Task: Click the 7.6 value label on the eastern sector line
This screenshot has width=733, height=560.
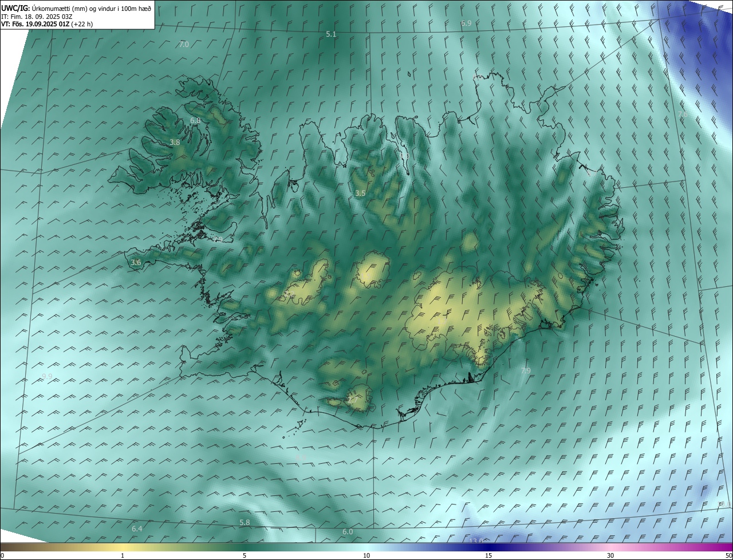Action: (x=683, y=115)
